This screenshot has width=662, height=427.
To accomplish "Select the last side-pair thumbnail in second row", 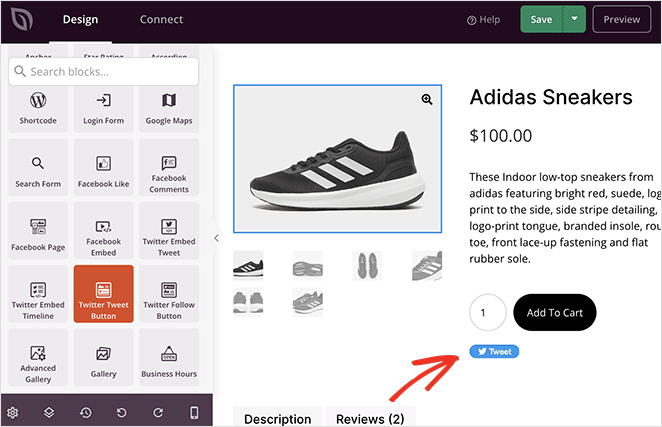I will 308,302.
